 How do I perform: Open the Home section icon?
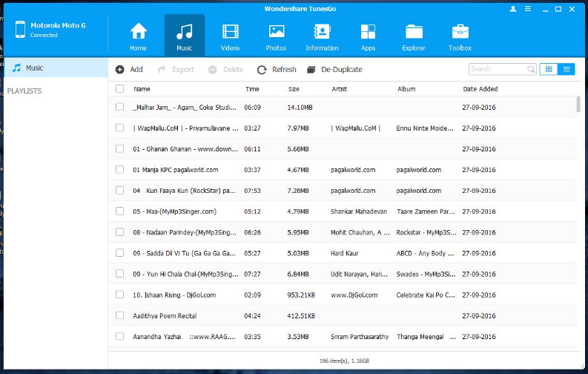click(x=138, y=32)
